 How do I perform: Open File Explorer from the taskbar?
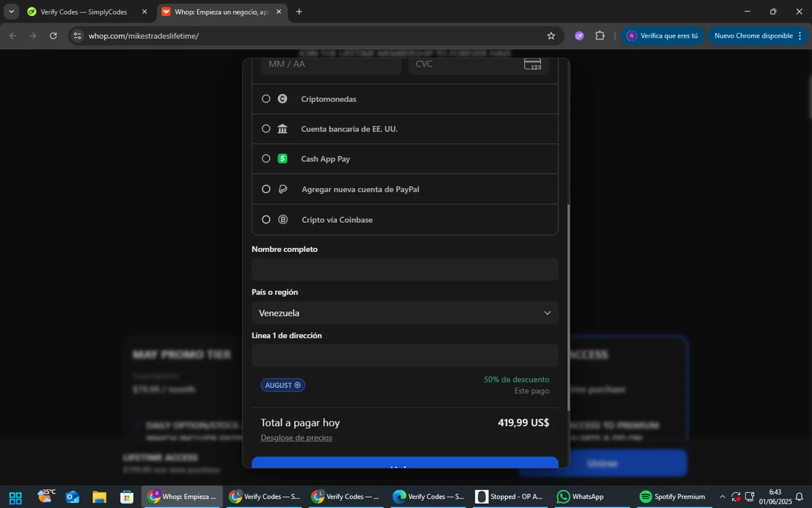(99, 497)
